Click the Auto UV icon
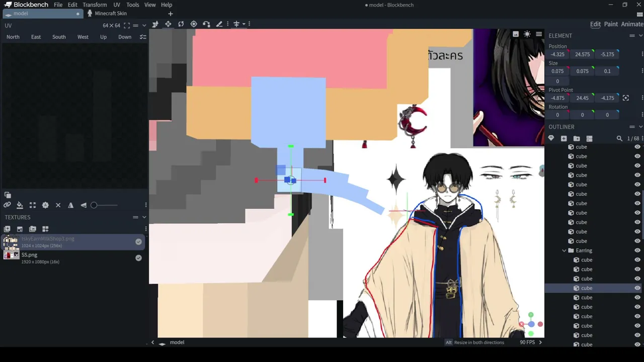Image resolution: width=644 pixels, height=362 pixels. coord(45,205)
